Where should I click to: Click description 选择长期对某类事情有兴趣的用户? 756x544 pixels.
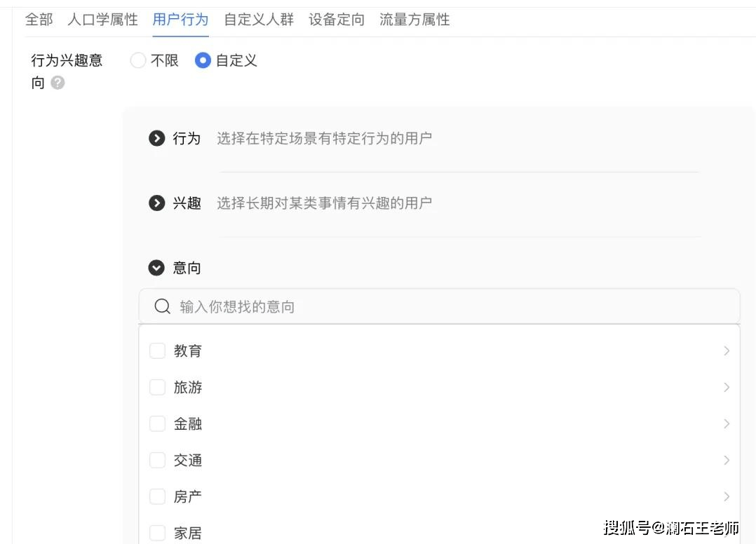(x=325, y=203)
